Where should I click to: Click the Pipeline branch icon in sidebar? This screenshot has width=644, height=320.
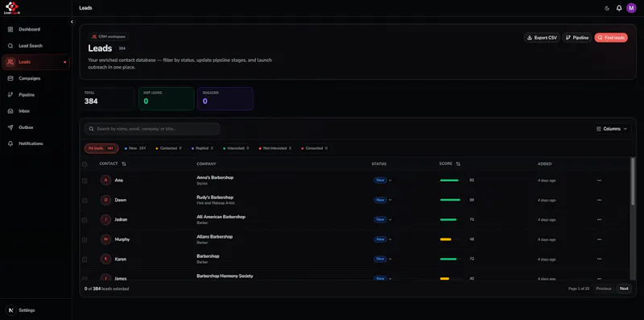pos(10,94)
